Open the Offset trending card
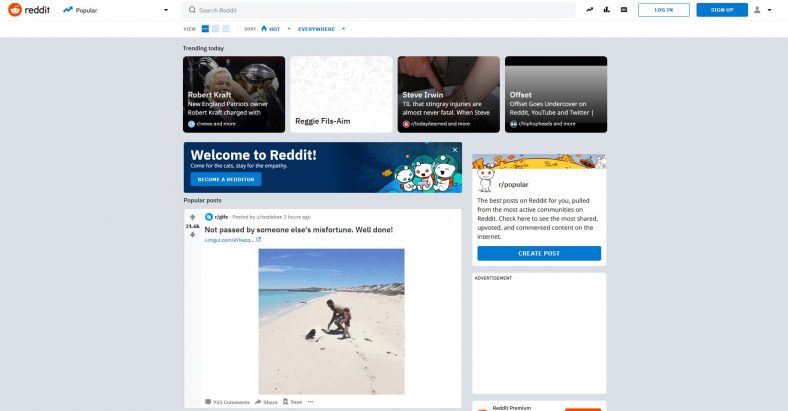Screen dimensions: 788x411 556,94
